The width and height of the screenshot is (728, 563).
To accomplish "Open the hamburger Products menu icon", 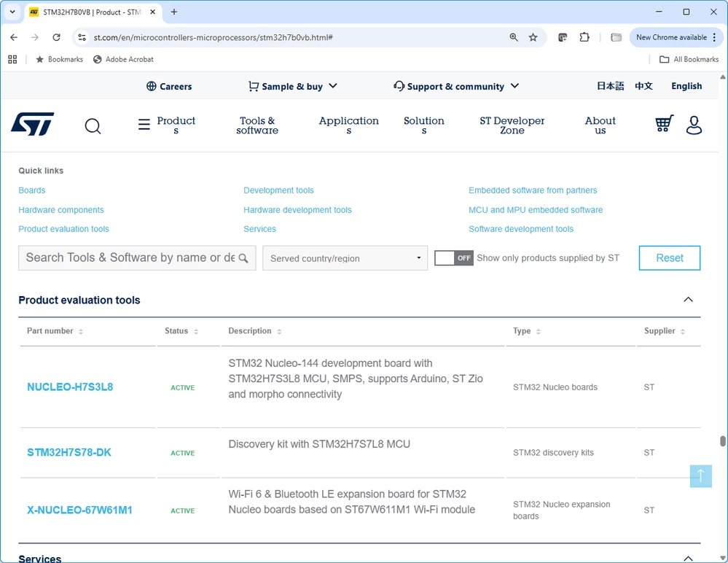I will click(144, 124).
